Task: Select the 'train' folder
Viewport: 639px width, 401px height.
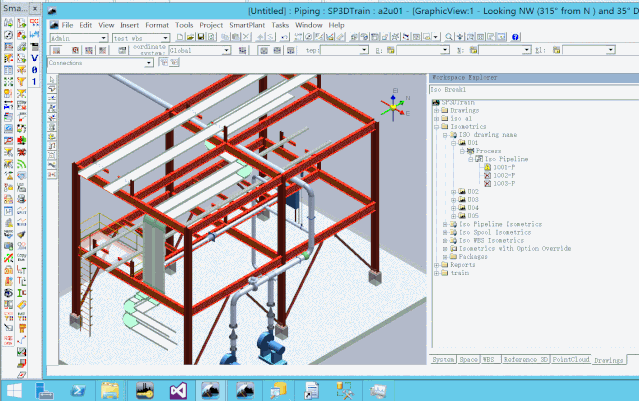Action: point(459,273)
